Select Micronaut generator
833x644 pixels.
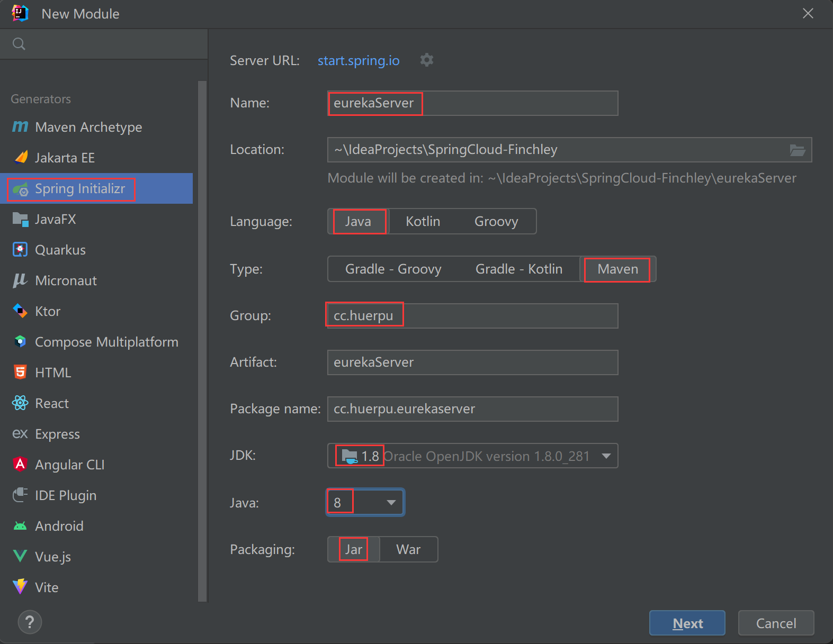pyautogui.click(x=96, y=280)
